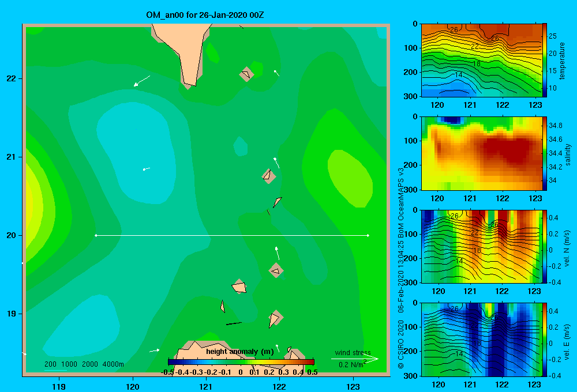Click the 'vel. N (m/s)' axis label
Image resolution: width=577 pixels, height=392 pixels.
click(567, 248)
